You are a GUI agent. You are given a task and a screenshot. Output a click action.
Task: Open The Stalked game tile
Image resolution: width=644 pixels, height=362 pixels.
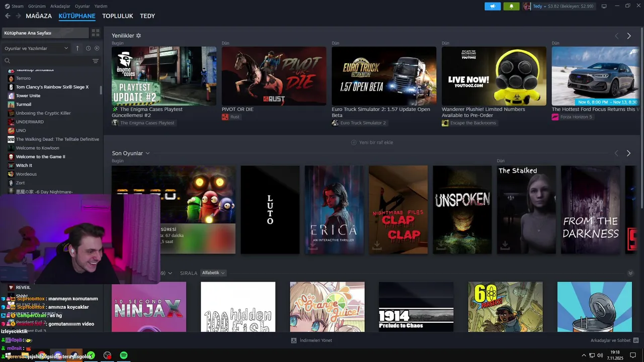(526, 210)
